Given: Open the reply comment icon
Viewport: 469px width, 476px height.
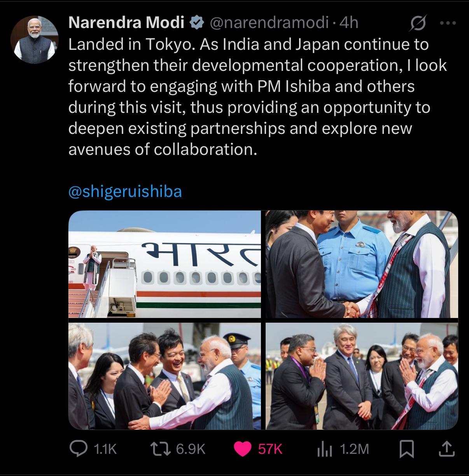Looking at the screenshot, I should point(79,449).
